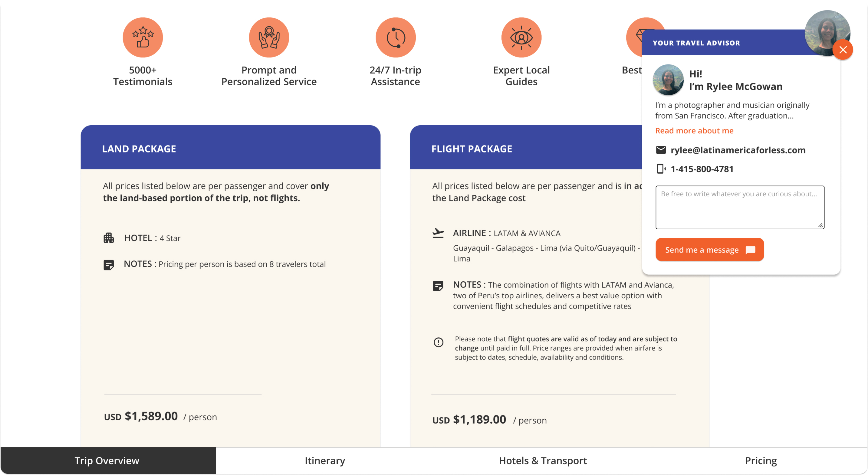Click the 5000+ Testimonials thumbs-up icon
868x475 pixels.
(143, 38)
